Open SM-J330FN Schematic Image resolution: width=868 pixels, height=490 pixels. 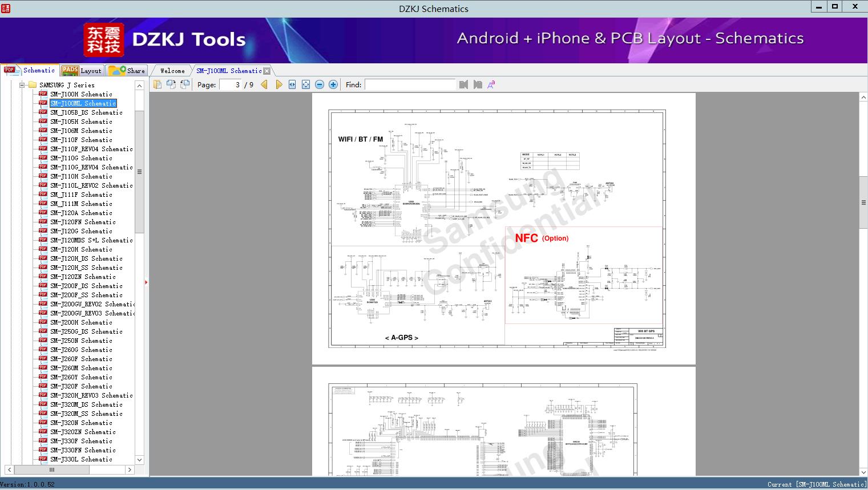click(x=83, y=450)
